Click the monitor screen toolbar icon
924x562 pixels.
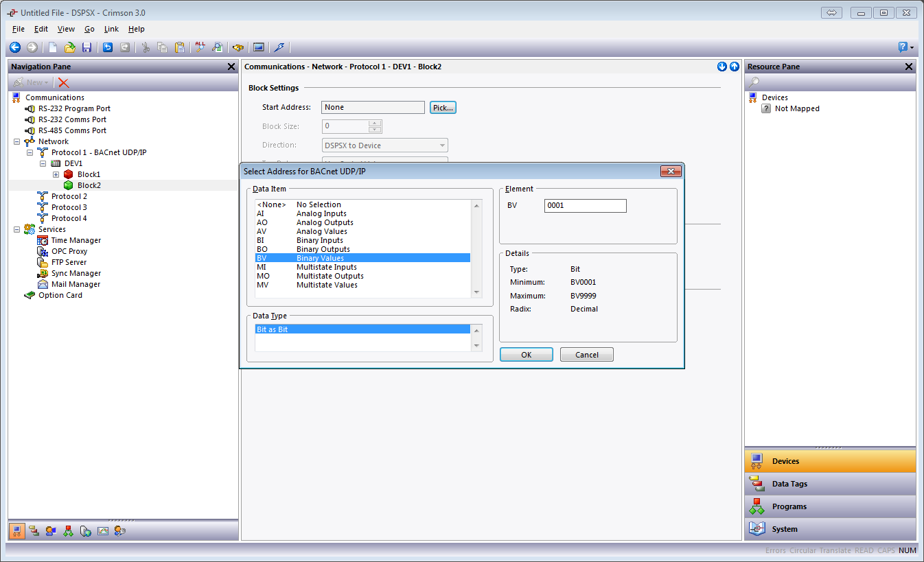click(259, 47)
